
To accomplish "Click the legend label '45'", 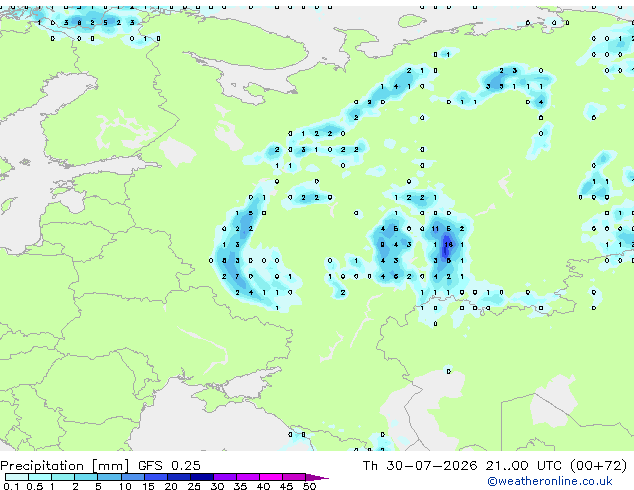I will point(286,486).
